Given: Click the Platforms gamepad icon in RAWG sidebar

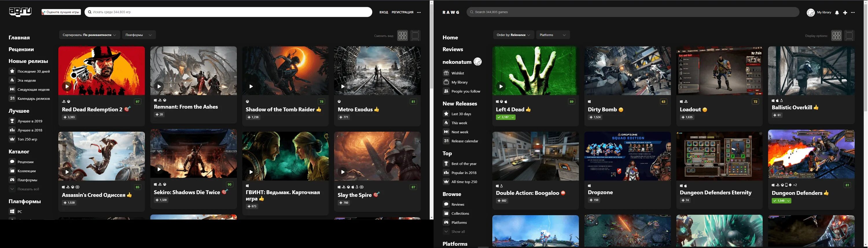Looking at the screenshot, I should point(446,222).
